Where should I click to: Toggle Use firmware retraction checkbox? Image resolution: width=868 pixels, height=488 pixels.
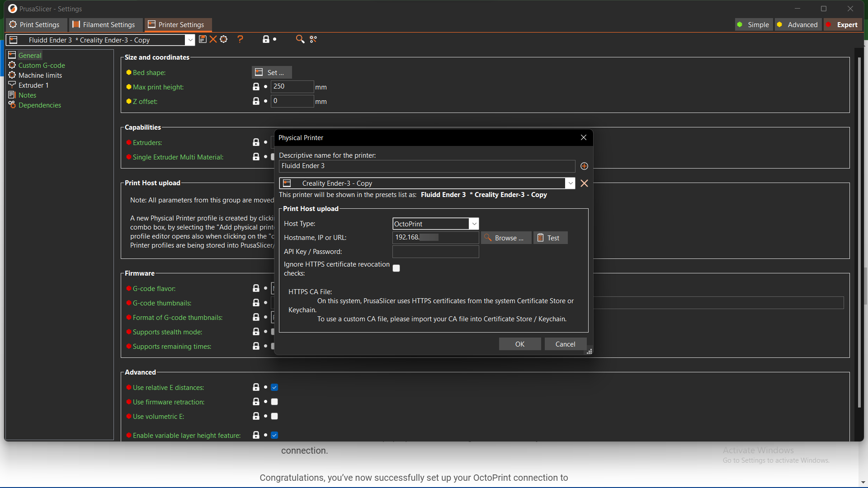pyautogui.click(x=273, y=402)
